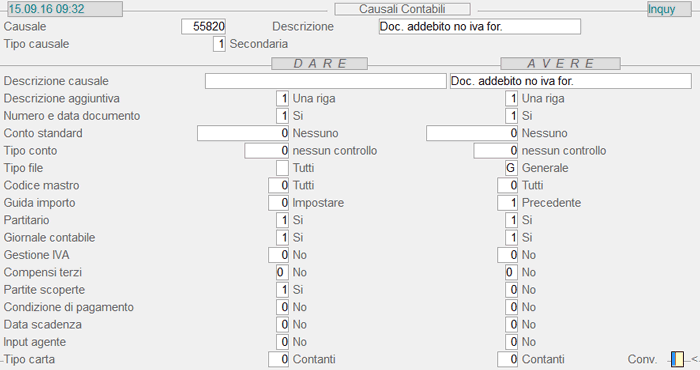The width and height of the screenshot is (700, 370).
Task: Click DARE Gestione IVA field
Action: [x=279, y=255]
